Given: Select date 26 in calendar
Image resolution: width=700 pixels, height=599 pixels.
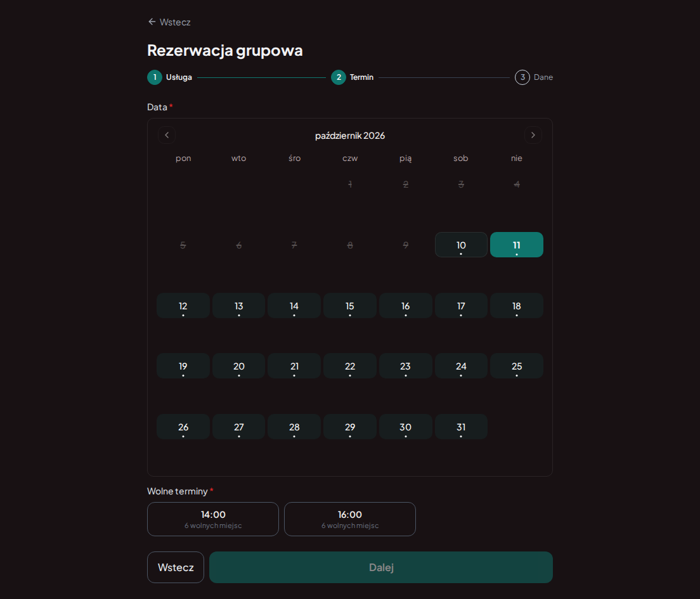Looking at the screenshot, I should (x=183, y=427).
